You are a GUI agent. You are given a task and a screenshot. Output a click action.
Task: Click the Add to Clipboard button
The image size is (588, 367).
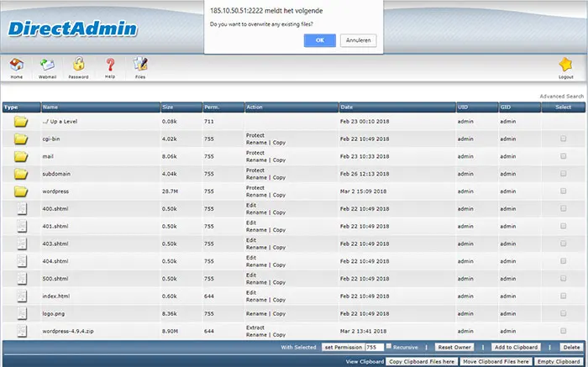pyautogui.click(x=516, y=347)
